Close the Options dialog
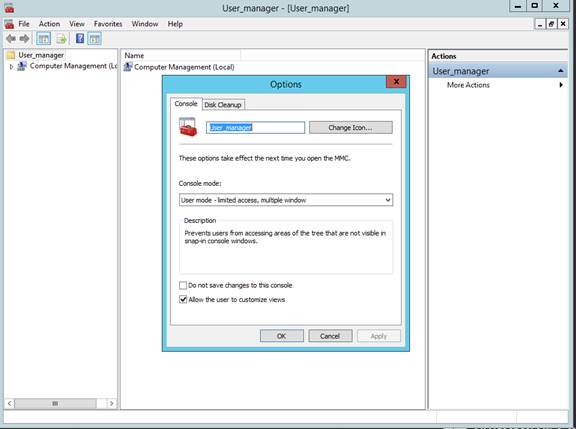The height and width of the screenshot is (429, 576). [396, 82]
